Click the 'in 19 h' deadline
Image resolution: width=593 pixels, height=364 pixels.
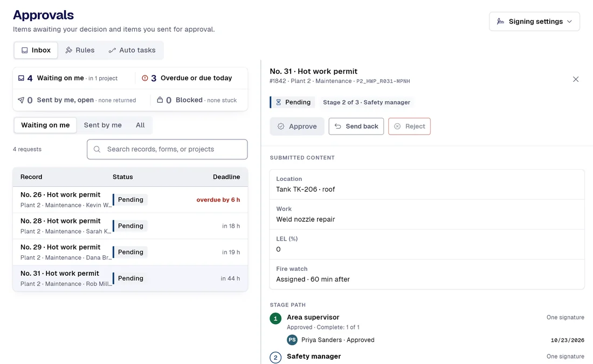231,252
